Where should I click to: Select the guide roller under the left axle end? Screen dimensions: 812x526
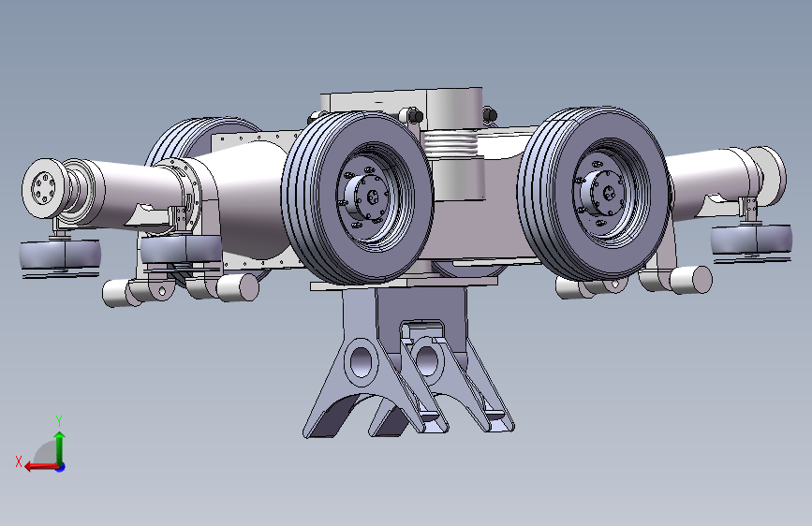click(60, 255)
